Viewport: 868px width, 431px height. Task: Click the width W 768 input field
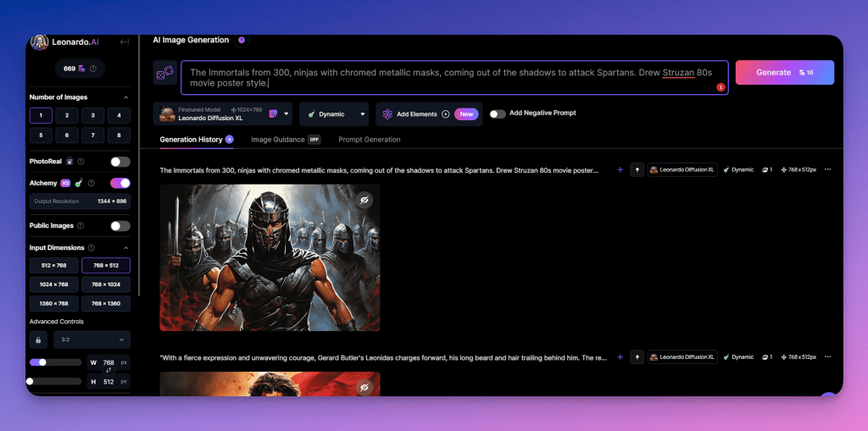108,363
